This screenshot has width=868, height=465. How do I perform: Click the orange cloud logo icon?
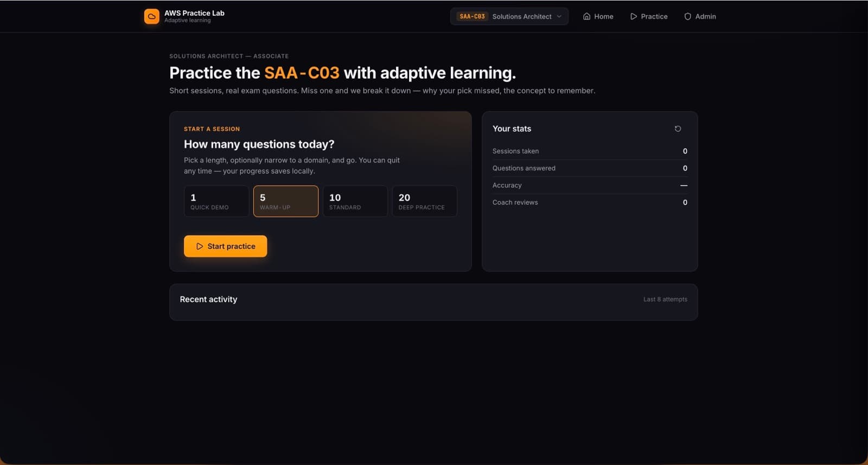[x=151, y=16]
